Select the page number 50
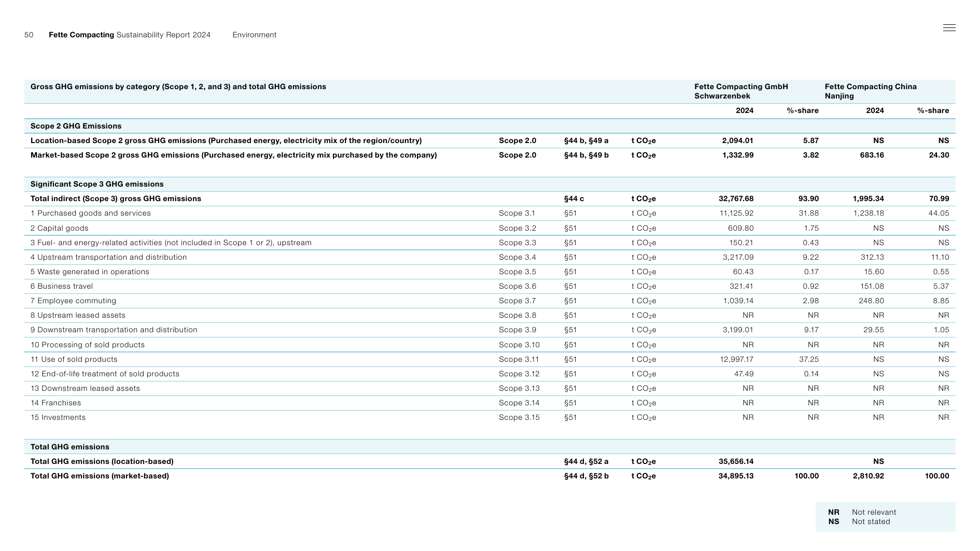The image size is (980, 551). tap(29, 35)
